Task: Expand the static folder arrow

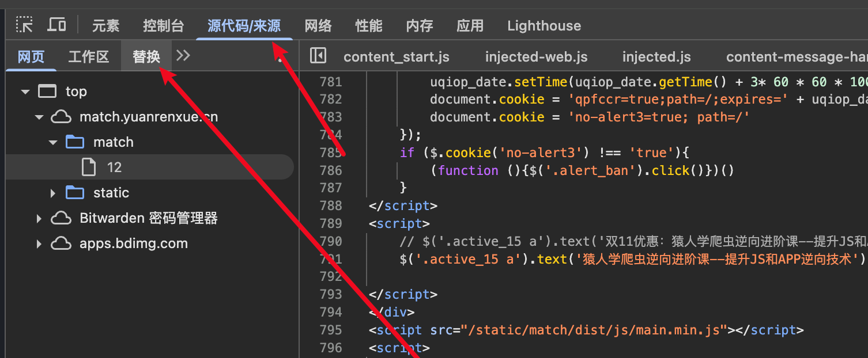Action: pyautogui.click(x=53, y=193)
